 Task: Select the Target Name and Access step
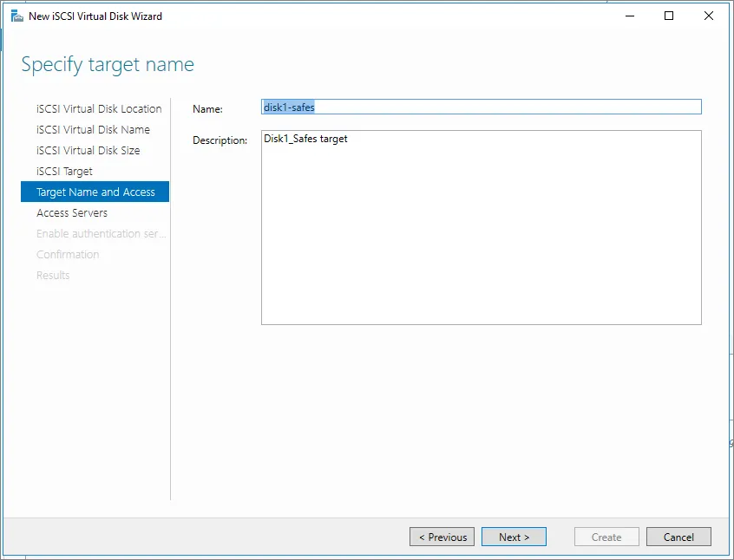pos(95,192)
